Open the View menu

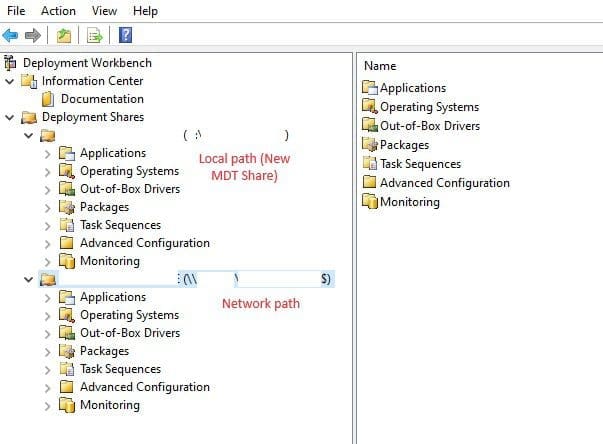click(x=104, y=11)
